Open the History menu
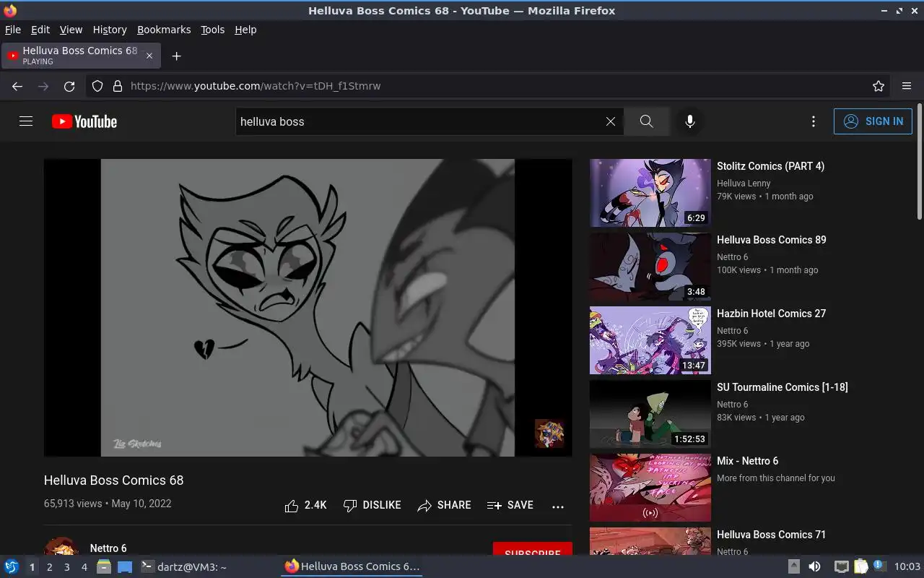This screenshot has height=578, width=924. (x=110, y=30)
